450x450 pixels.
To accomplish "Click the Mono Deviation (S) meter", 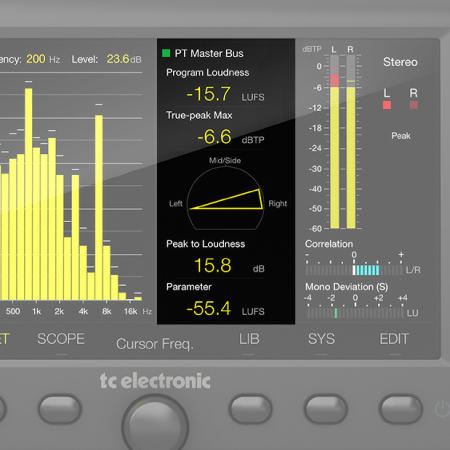I will [x=355, y=313].
